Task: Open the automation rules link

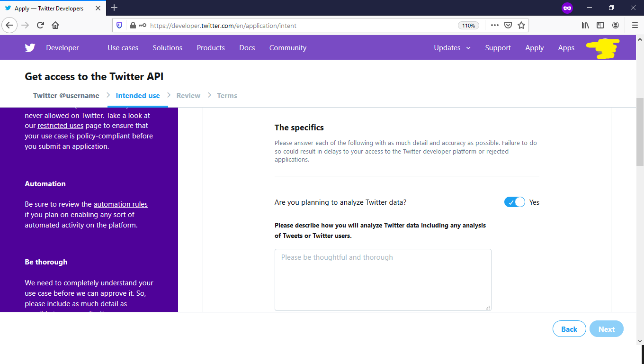Action: 121,204
